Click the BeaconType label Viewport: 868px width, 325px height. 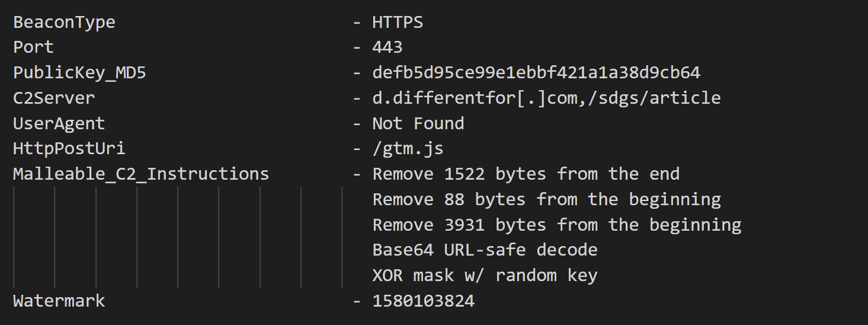coord(64,23)
